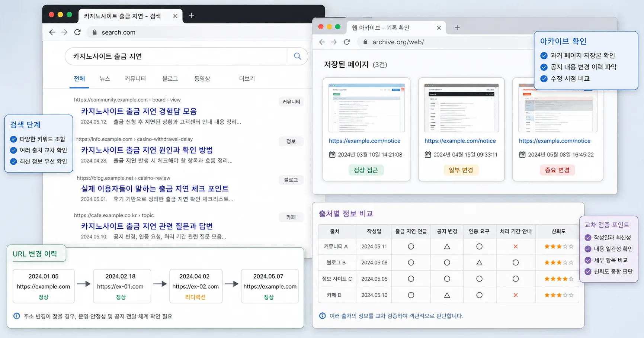
Task: Toggle 작성일과 최신성 check
Action: [588, 238]
